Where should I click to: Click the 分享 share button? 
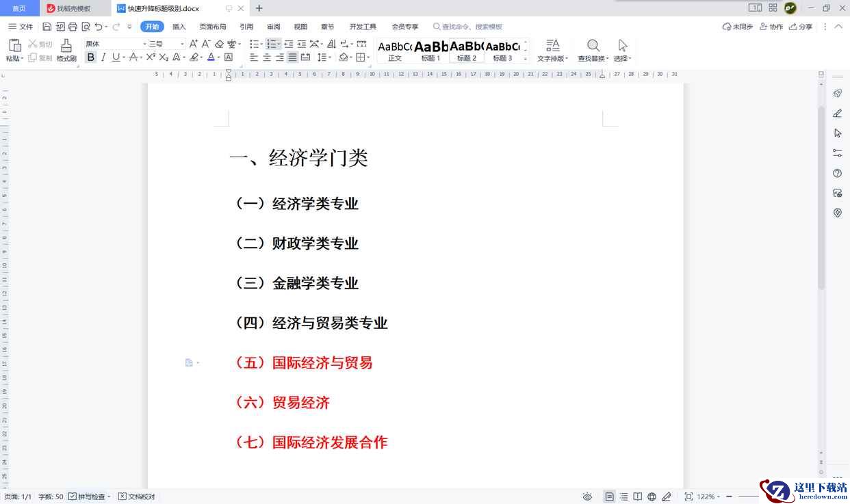point(801,27)
